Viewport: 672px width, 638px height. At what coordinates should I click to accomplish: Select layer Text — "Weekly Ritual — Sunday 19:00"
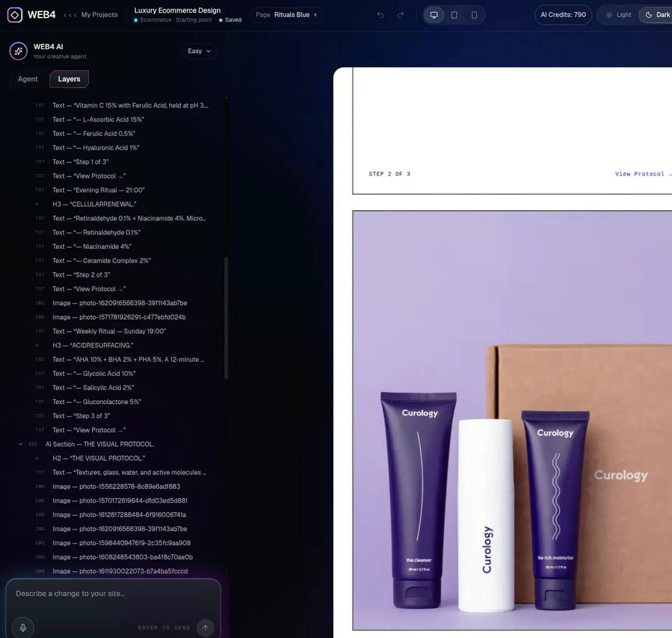pyautogui.click(x=109, y=331)
